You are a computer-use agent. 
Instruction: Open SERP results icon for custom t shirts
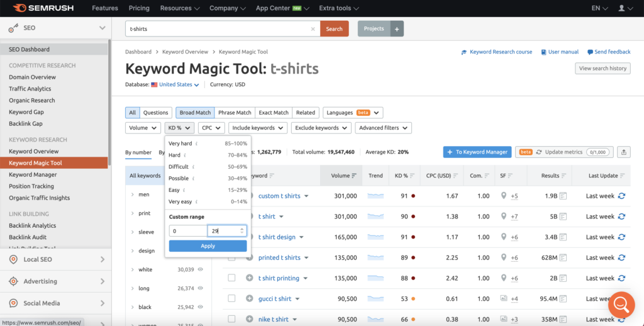563,196
